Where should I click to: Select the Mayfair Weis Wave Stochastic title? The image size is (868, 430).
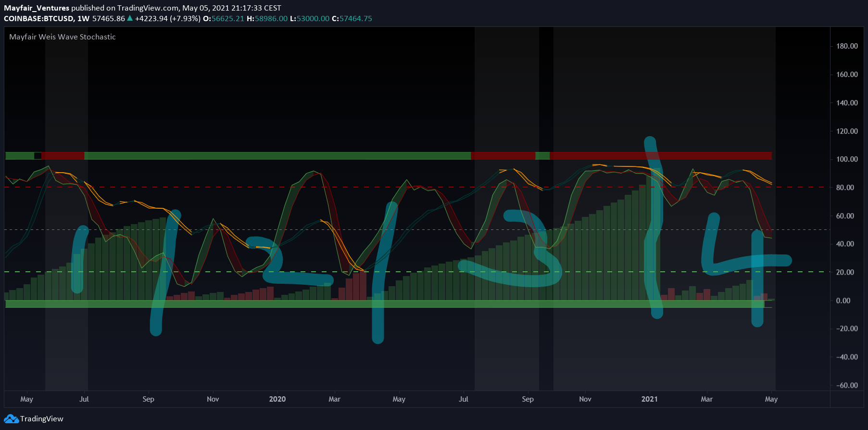pos(63,37)
